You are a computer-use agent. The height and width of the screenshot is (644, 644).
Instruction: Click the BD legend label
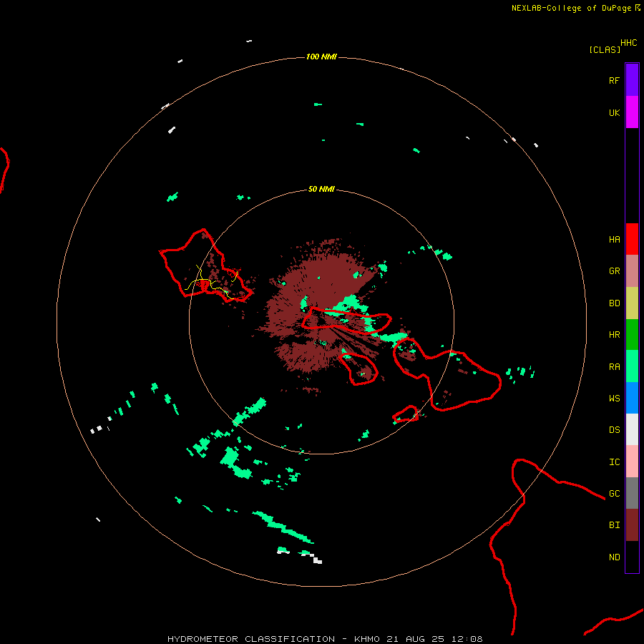click(614, 303)
